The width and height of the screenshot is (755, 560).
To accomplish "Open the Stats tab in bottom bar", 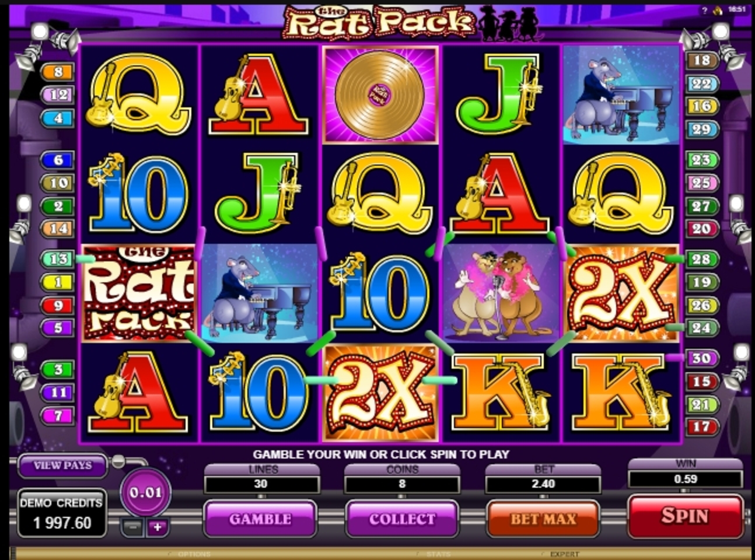I will pos(438,554).
